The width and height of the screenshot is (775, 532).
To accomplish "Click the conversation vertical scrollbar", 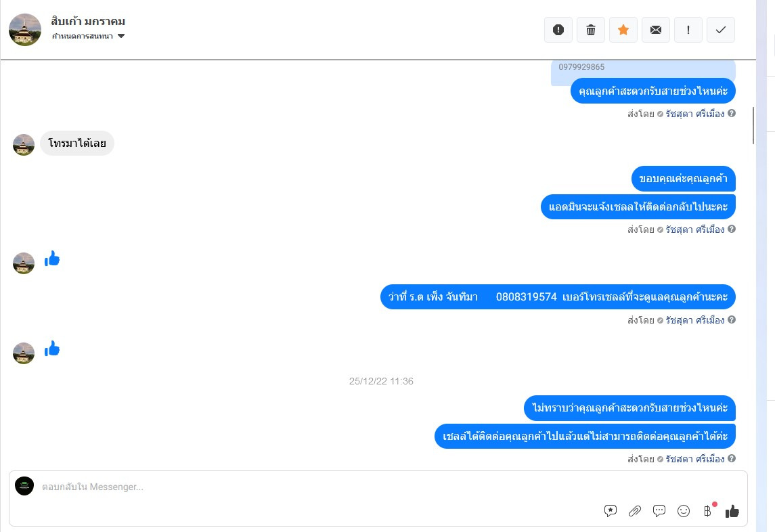I will (753, 125).
